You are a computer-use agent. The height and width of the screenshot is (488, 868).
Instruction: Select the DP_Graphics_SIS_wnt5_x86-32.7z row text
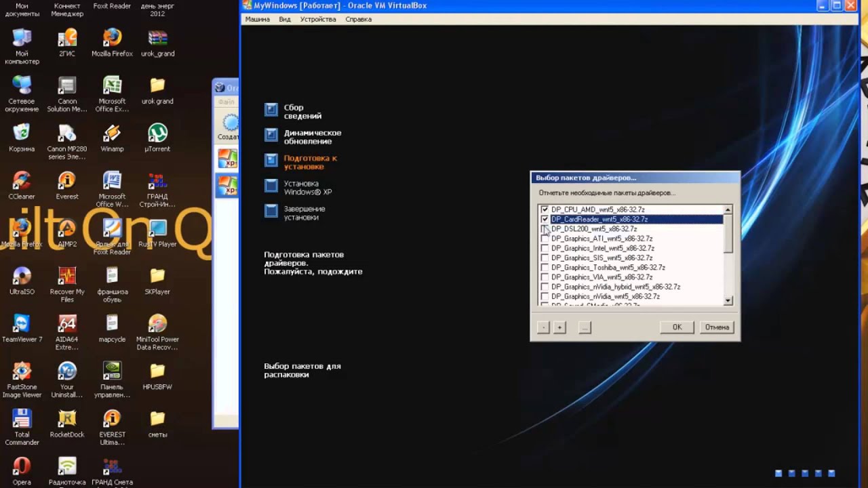point(601,258)
